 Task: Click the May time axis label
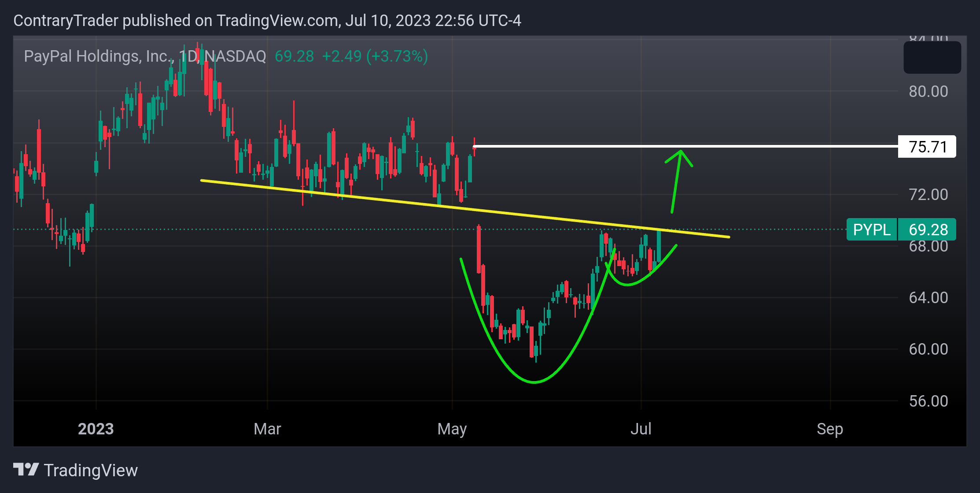pyautogui.click(x=452, y=429)
